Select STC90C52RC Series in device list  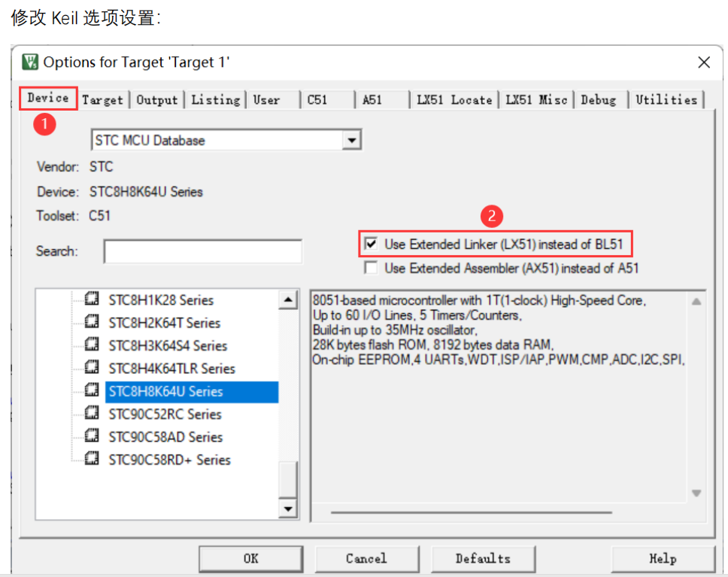[x=165, y=414]
